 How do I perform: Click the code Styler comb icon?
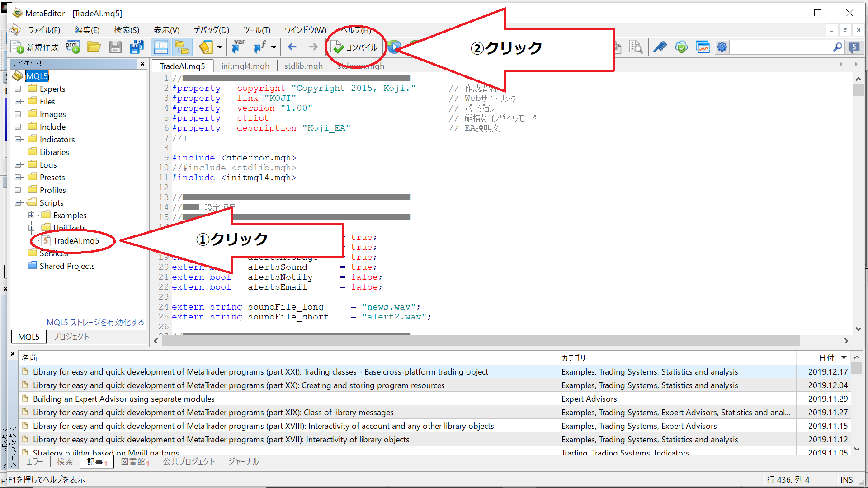tap(660, 47)
